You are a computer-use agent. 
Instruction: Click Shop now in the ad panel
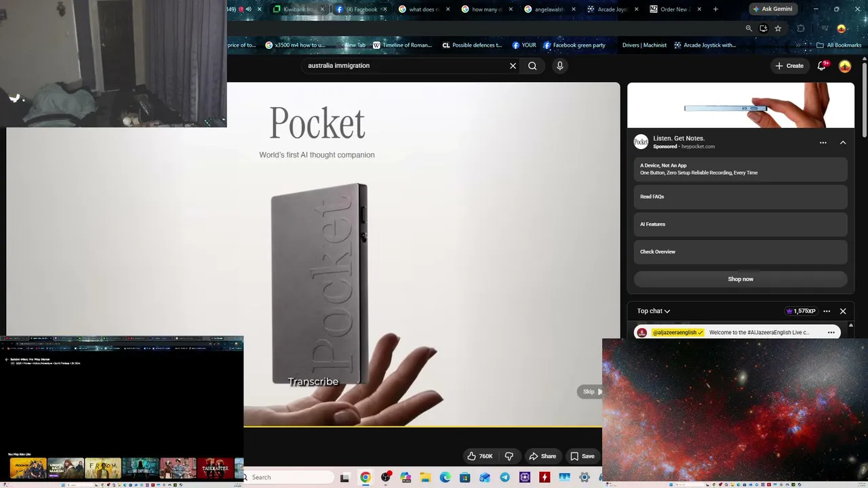pos(741,279)
